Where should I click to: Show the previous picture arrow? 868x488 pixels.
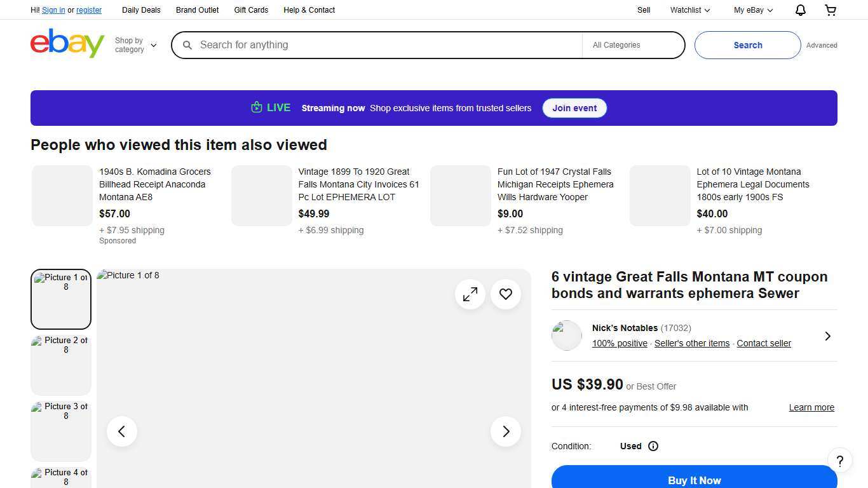[x=122, y=431]
